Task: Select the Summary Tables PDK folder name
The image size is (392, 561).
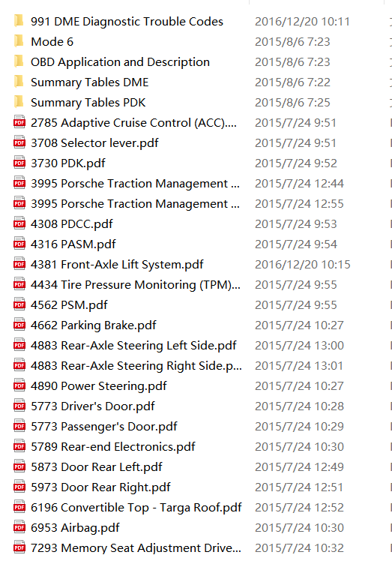Action: [x=88, y=103]
